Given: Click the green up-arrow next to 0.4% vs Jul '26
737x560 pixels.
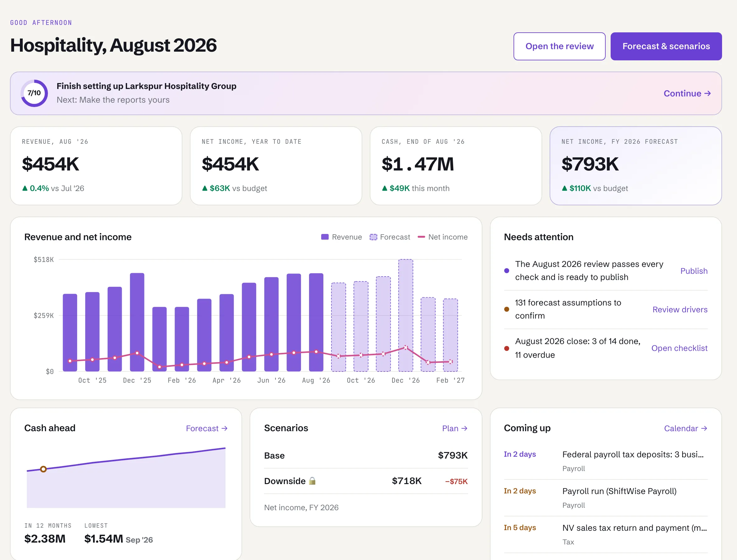Looking at the screenshot, I should point(25,188).
